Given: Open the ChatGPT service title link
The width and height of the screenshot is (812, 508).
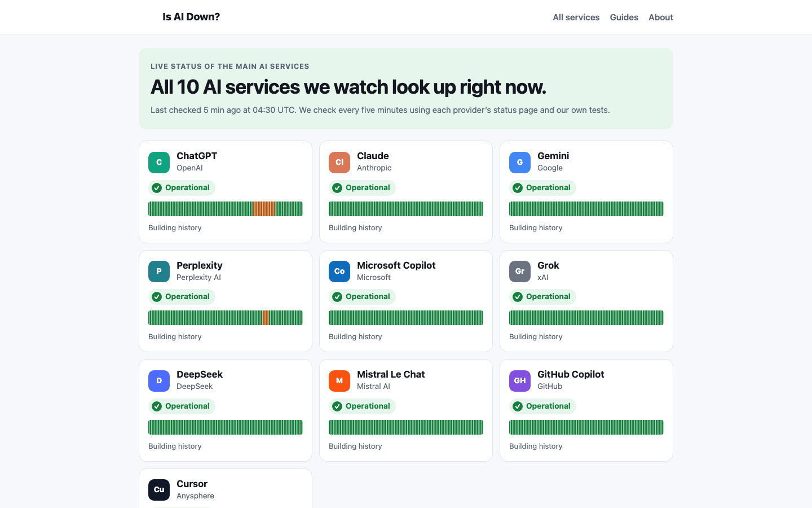Looking at the screenshot, I should (x=197, y=156).
